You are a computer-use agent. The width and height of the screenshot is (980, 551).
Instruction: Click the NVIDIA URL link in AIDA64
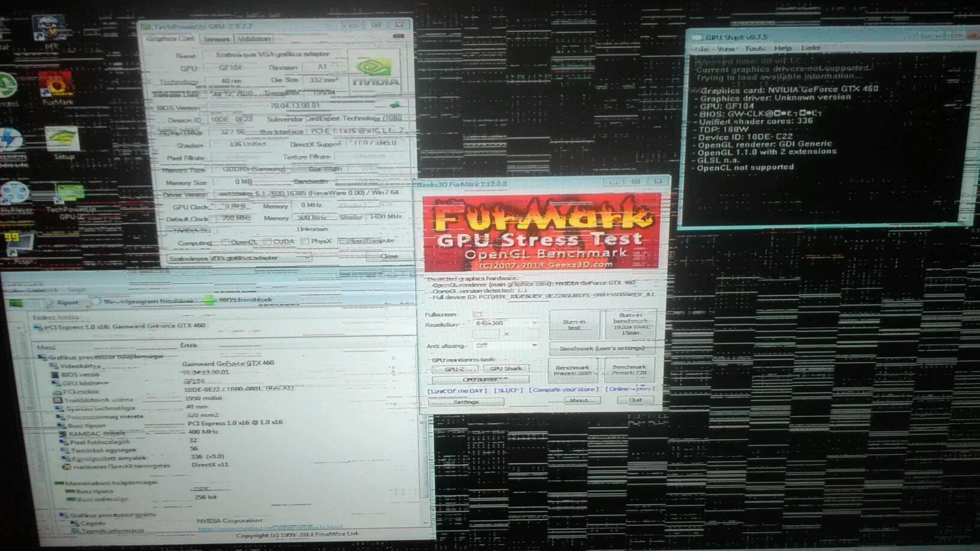270,528
